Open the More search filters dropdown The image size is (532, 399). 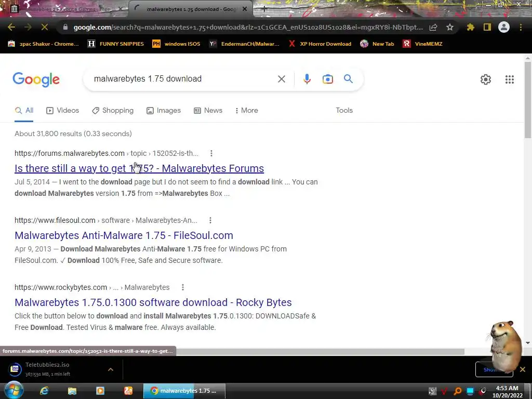coord(247,110)
